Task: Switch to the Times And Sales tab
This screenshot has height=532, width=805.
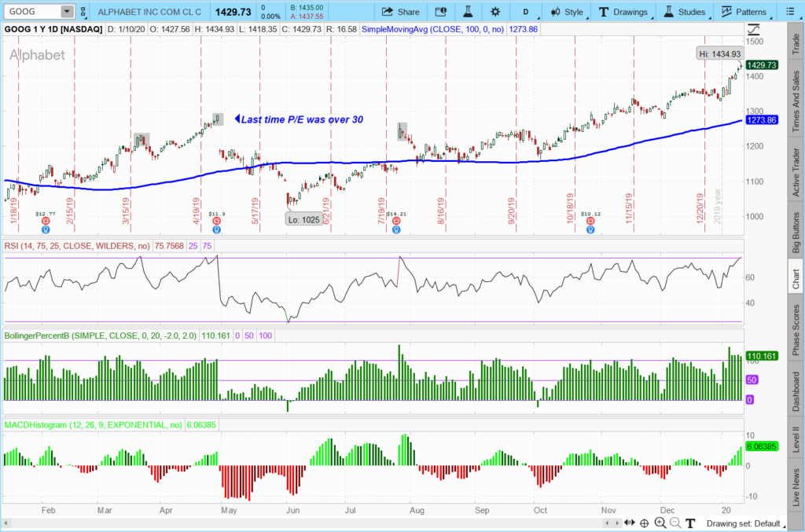Action: [796, 101]
